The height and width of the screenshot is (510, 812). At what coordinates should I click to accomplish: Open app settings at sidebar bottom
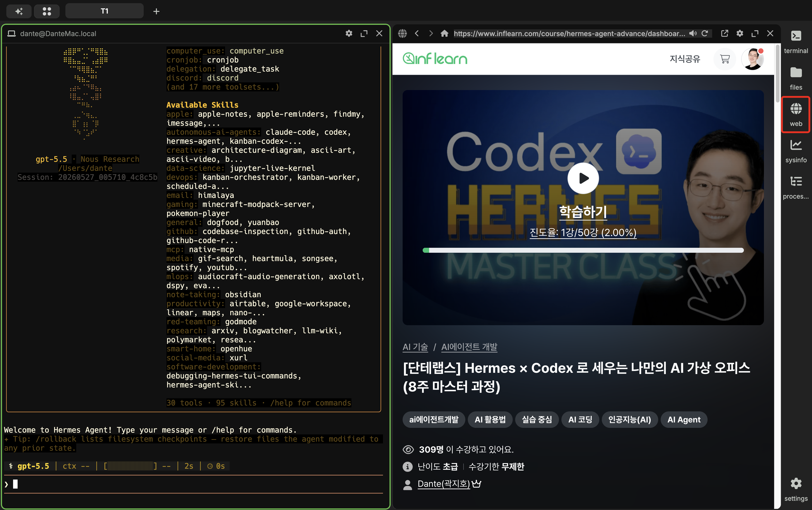[796, 489]
